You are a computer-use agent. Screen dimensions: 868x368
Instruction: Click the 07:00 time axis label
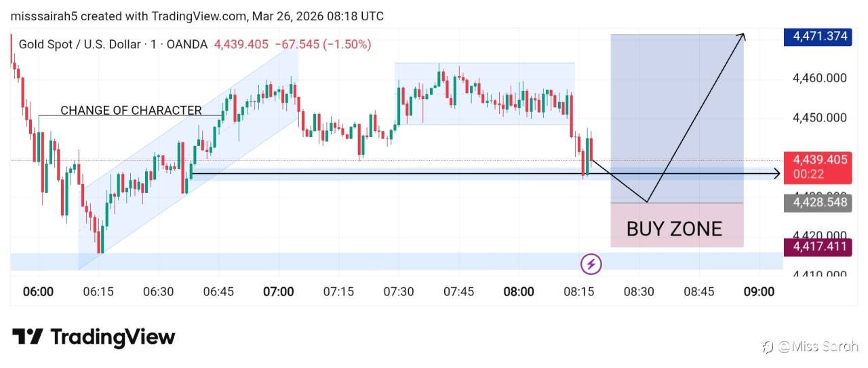click(278, 292)
